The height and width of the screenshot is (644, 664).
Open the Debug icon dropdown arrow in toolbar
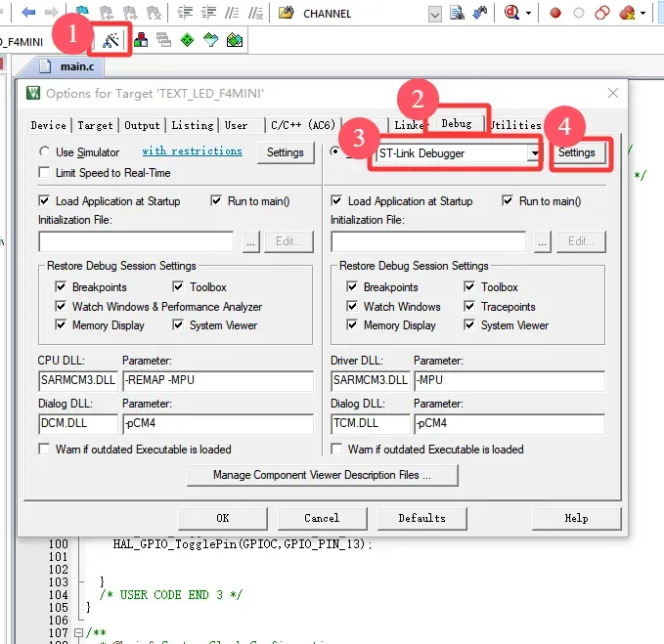[x=529, y=13]
